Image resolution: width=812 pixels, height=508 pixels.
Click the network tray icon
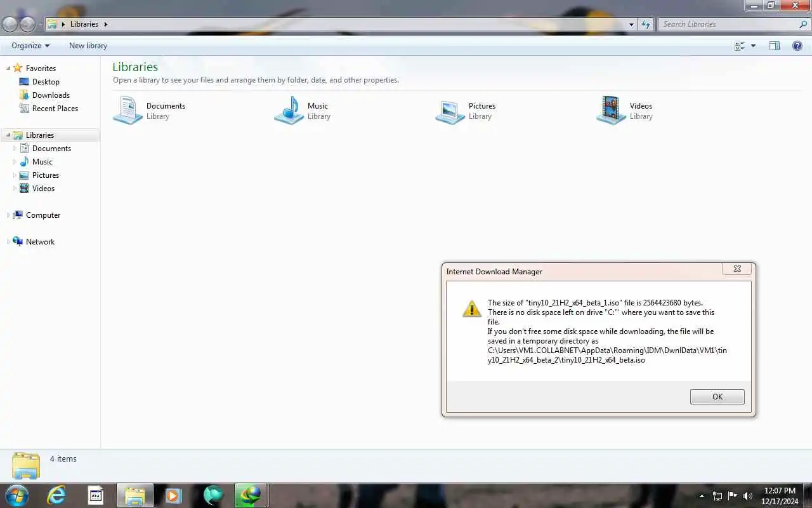pos(717,496)
